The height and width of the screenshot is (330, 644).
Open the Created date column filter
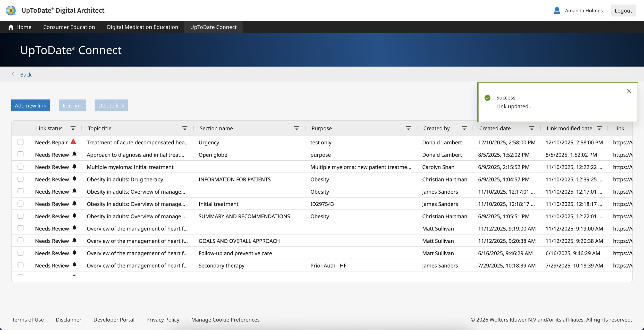(532, 128)
